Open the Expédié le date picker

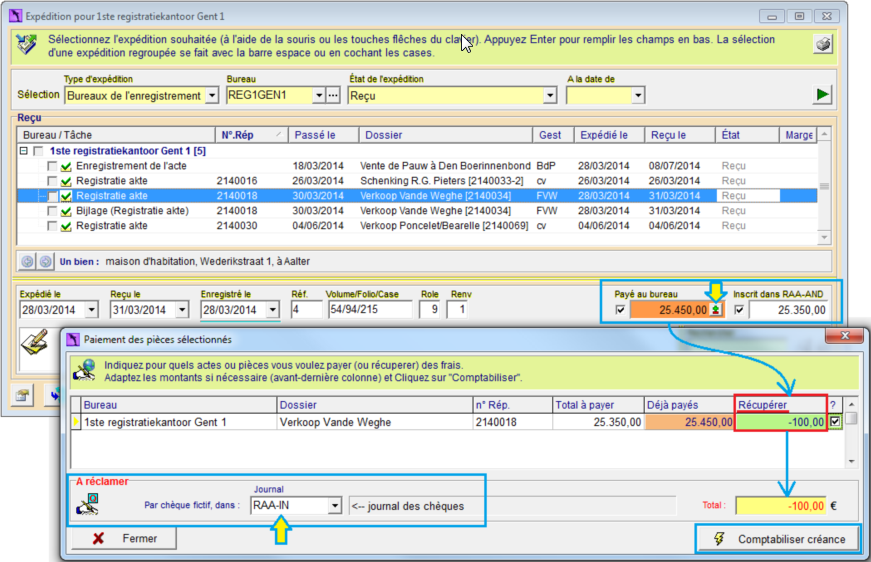92,309
